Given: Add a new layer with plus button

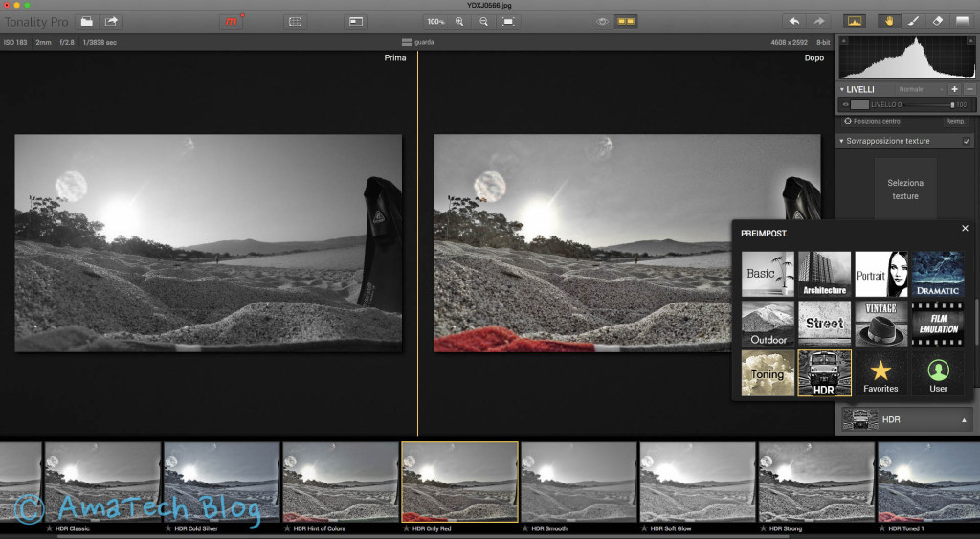Looking at the screenshot, I should [x=954, y=89].
